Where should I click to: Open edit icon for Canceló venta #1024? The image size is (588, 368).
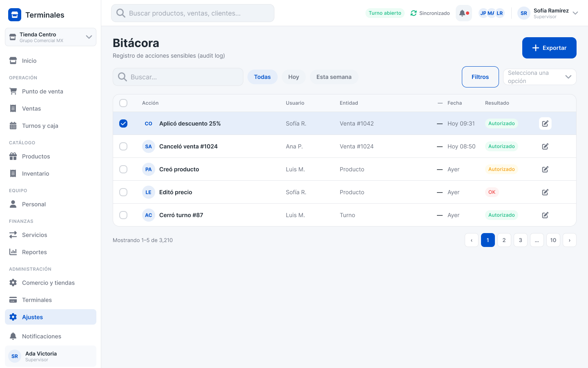545,146
